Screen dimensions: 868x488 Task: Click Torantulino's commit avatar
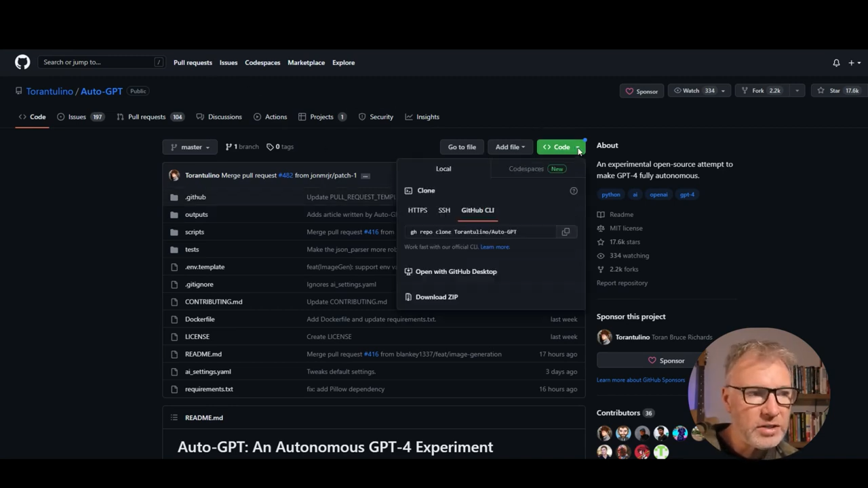tap(174, 176)
